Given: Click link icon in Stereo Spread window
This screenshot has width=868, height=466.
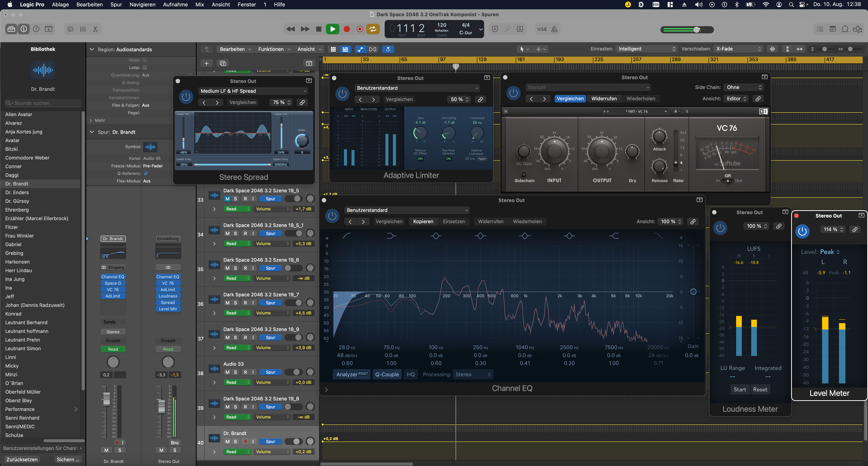Looking at the screenshot, I should click(302, 102).
